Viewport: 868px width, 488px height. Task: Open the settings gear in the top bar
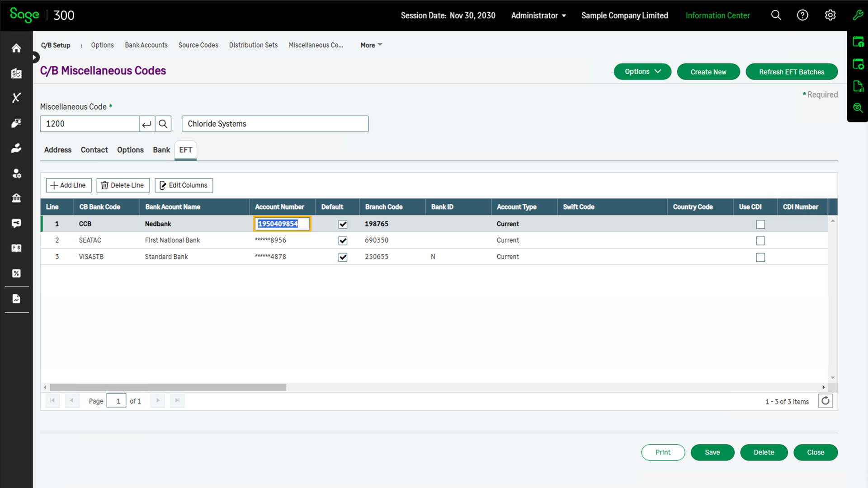(830, 15)
